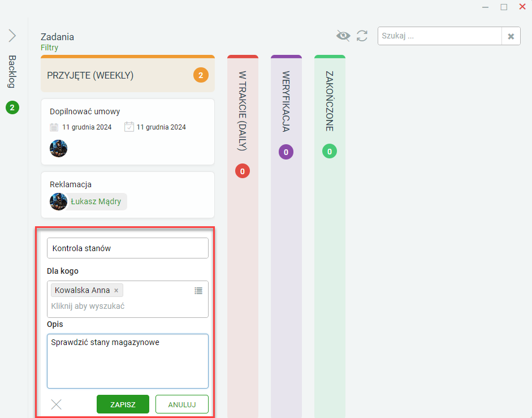
Task: Clear the search field with the x
Action: [511, 36]
